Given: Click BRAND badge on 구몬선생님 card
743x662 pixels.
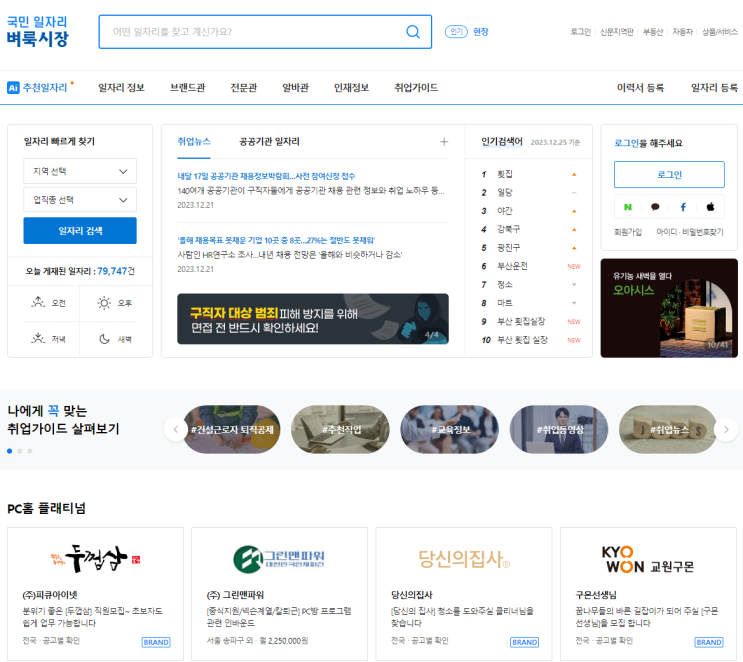Looking at the screenshot, I should click(x=709, y=642).
